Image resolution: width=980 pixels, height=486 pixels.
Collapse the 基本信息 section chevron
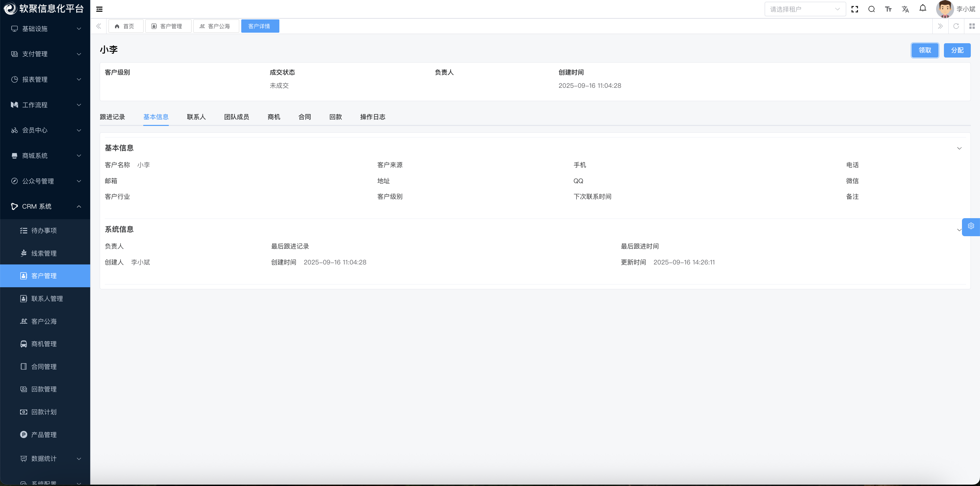tap(959, 148)
